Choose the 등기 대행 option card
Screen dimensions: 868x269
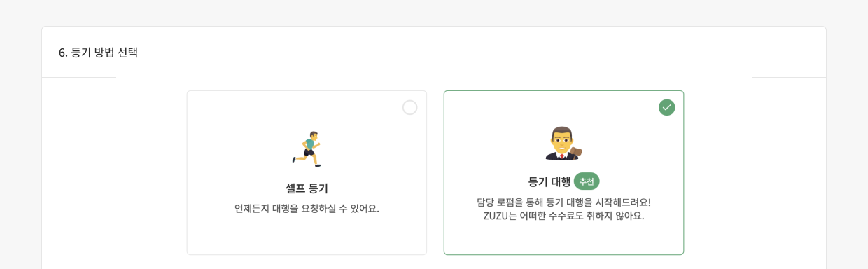pyautogui.click(x=563, y=172)
